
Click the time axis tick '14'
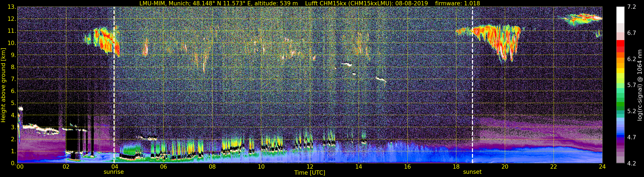[x=358, y=166]
